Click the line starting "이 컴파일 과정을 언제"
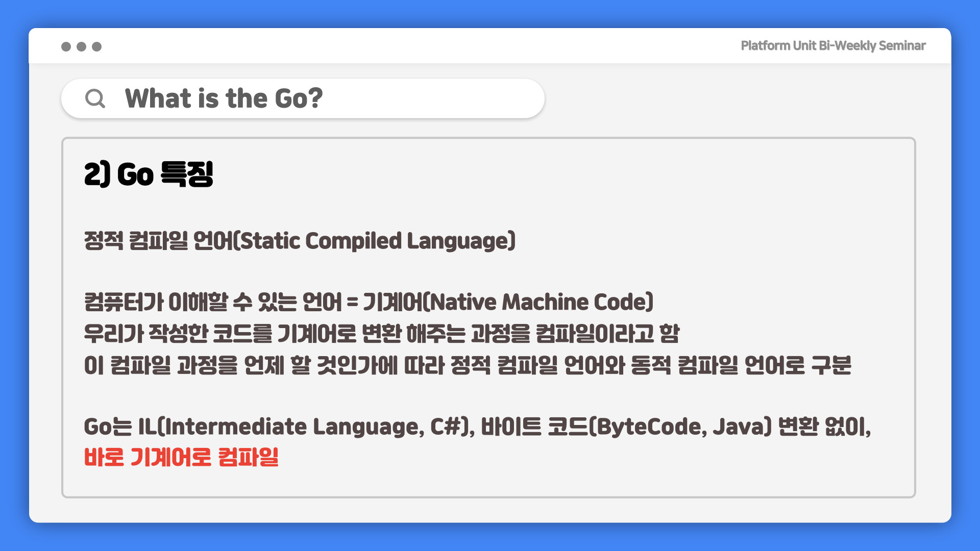The image size is (980, 551). (x=468, y=365)
